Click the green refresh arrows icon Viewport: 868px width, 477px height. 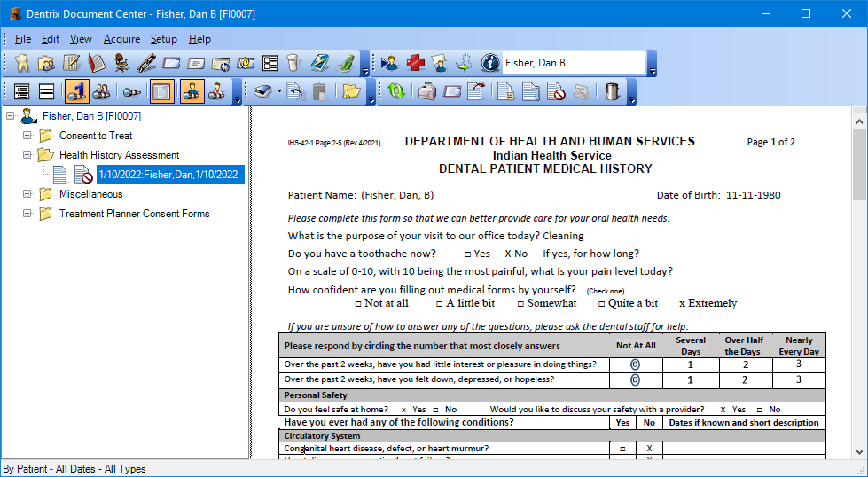395,91
